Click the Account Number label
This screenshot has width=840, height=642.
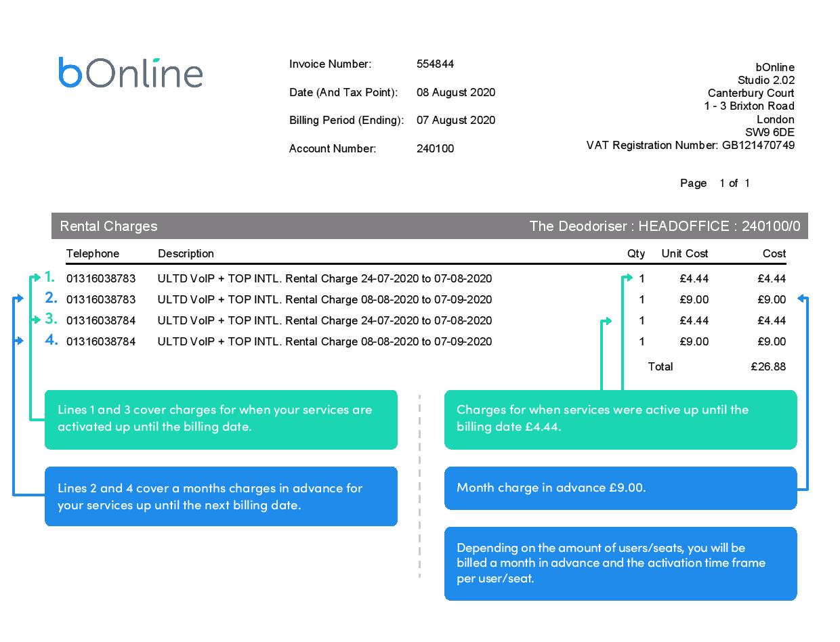333,149
